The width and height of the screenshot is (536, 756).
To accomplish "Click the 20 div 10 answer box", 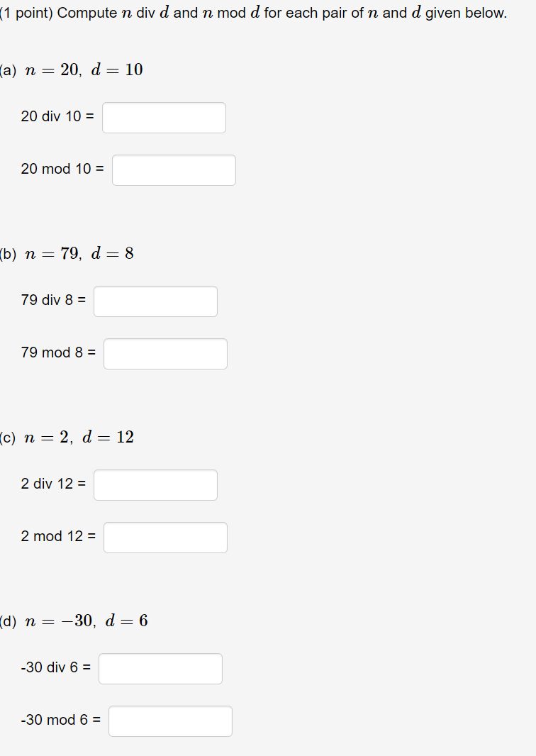I will pyautogui.click(x=164, y=117).
